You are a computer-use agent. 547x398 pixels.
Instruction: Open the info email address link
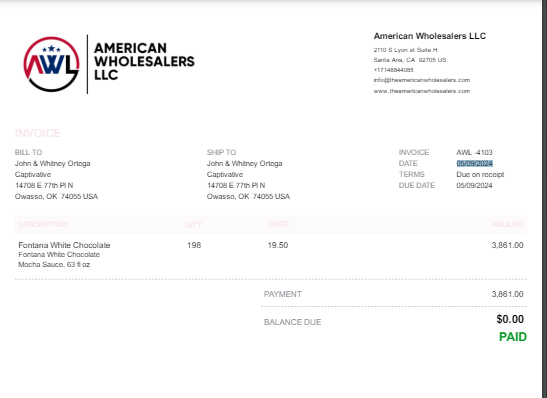421,80
